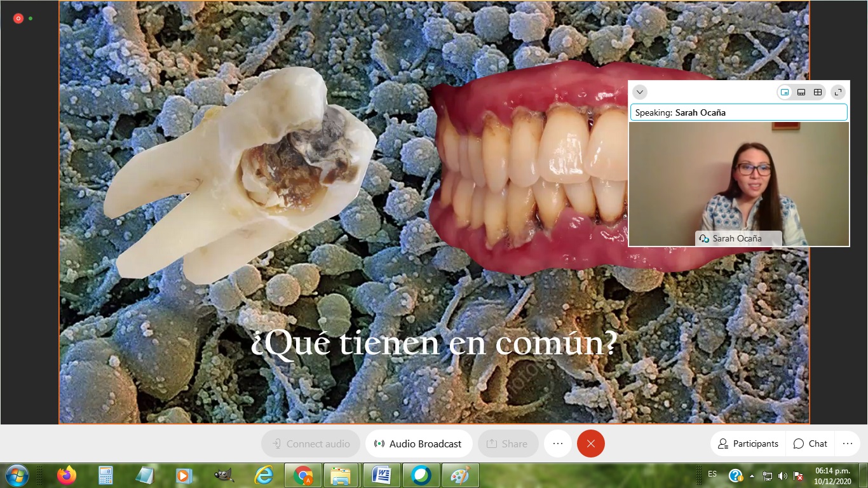Viewport: 868px width, 488px height.
Task: Leave the meeting with red X button
Action: 591,444
